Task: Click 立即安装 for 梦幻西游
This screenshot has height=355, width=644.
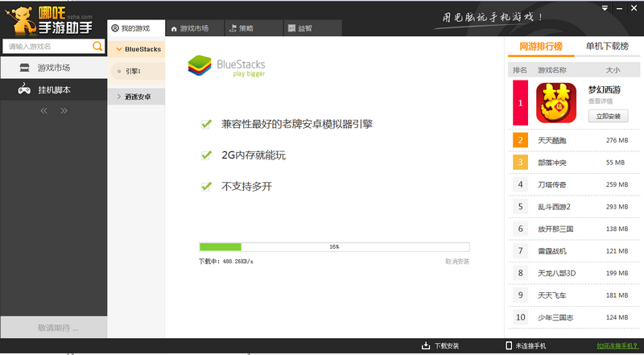Action: [608, 117]
